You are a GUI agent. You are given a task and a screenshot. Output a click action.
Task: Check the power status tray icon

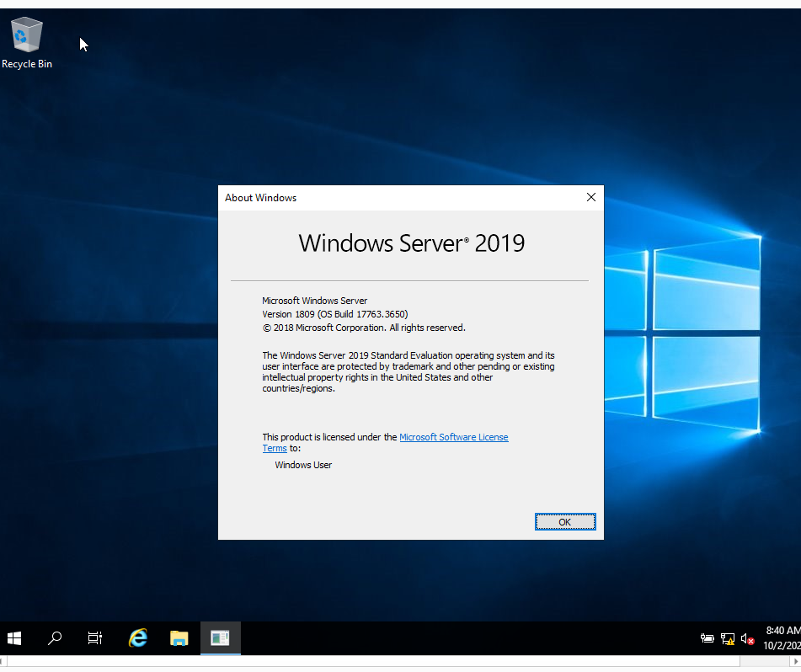point(707,638)
